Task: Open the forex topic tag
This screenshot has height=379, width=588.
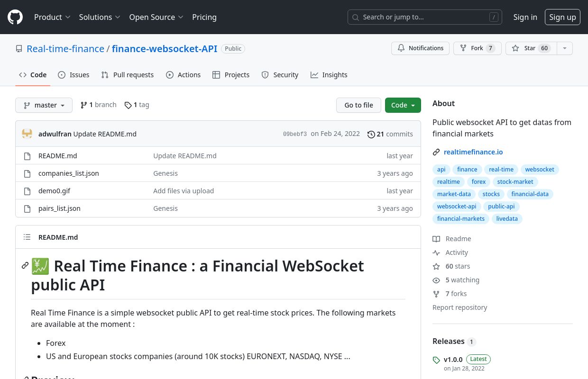Action: pyautogui.click(x=478, y=182)
